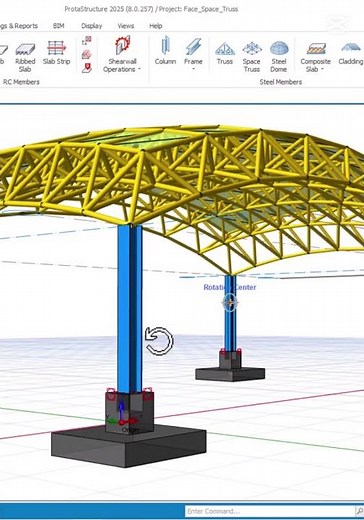Viewport: 364px width, 520px height.
Task: Select the Ribbed Slab tool
Action: click(25, 57)
